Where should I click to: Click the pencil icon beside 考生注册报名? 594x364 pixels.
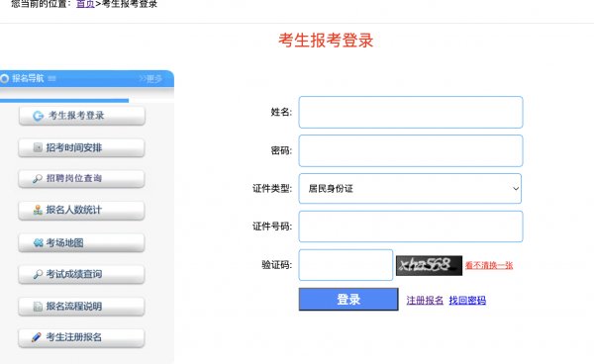(x=37, y=337)
